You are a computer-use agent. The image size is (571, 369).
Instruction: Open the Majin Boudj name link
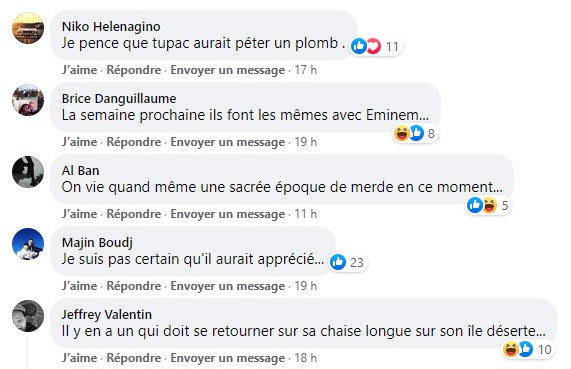[97, 242]
